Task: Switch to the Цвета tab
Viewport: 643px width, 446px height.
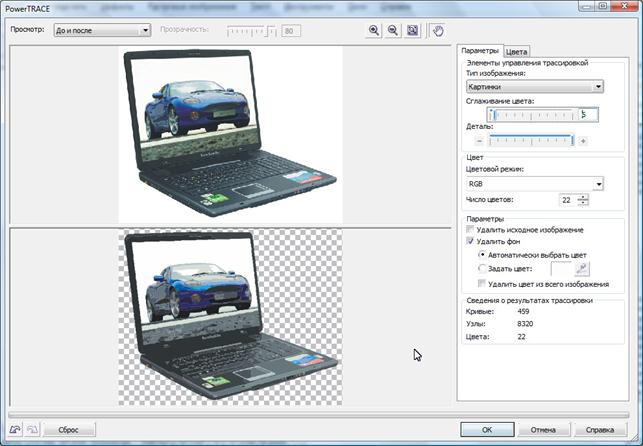Action: coord(517,51)
